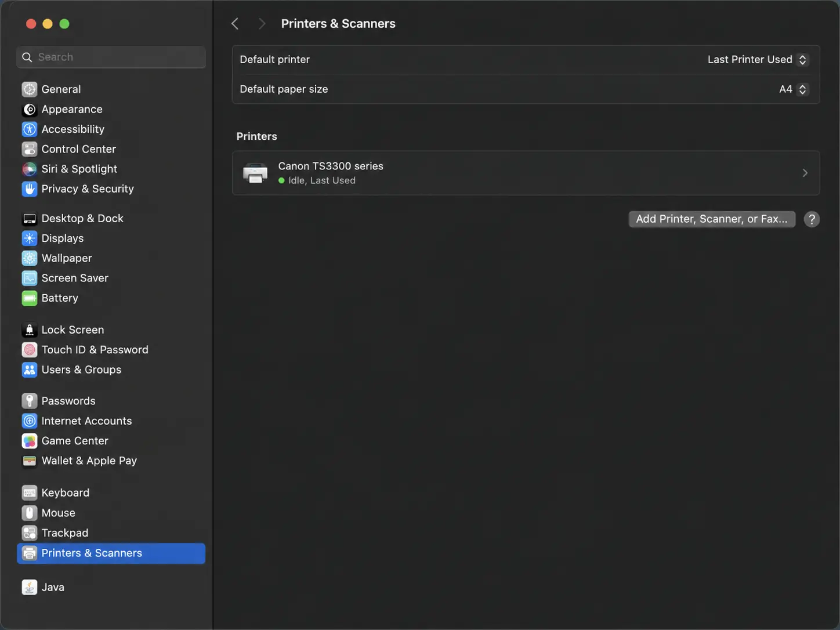Viewport: 840px width, 630px height.
Task: Open Control Center settings label
Action: [79, 149]
